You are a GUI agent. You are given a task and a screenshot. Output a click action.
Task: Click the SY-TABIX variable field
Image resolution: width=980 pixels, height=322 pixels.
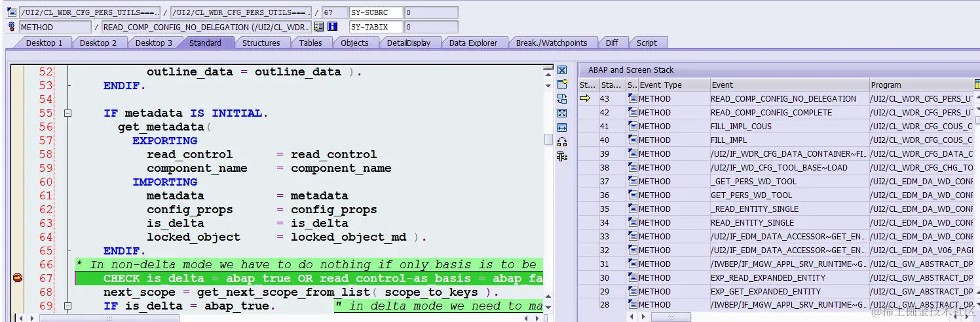(x=375, y=27)
